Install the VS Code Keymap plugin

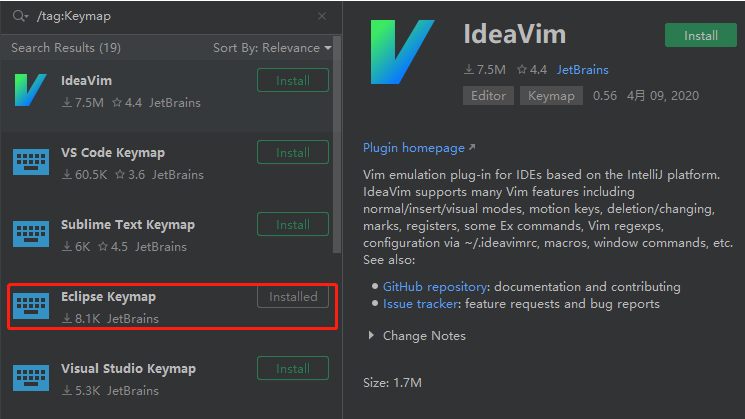coord(293,152)
